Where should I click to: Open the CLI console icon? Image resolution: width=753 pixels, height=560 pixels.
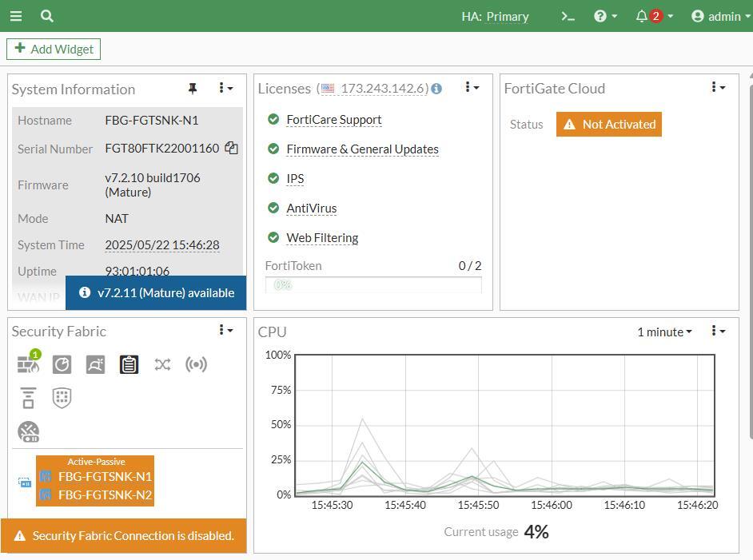[568, 16]
